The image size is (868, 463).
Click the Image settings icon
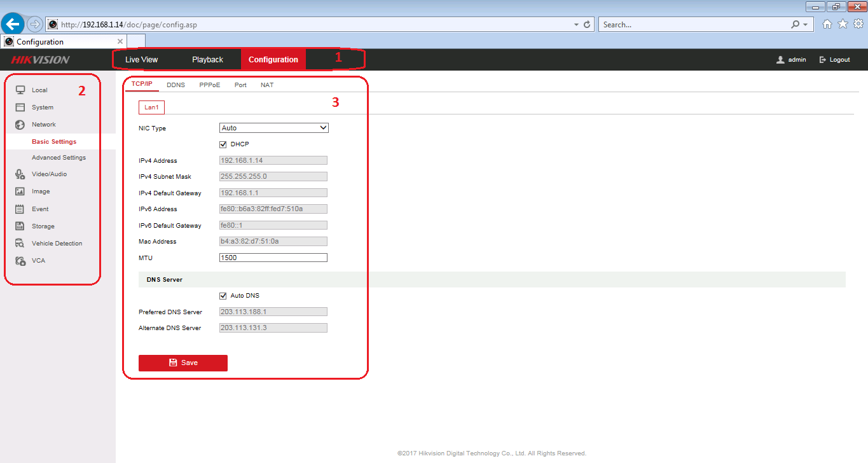[20, 191]
